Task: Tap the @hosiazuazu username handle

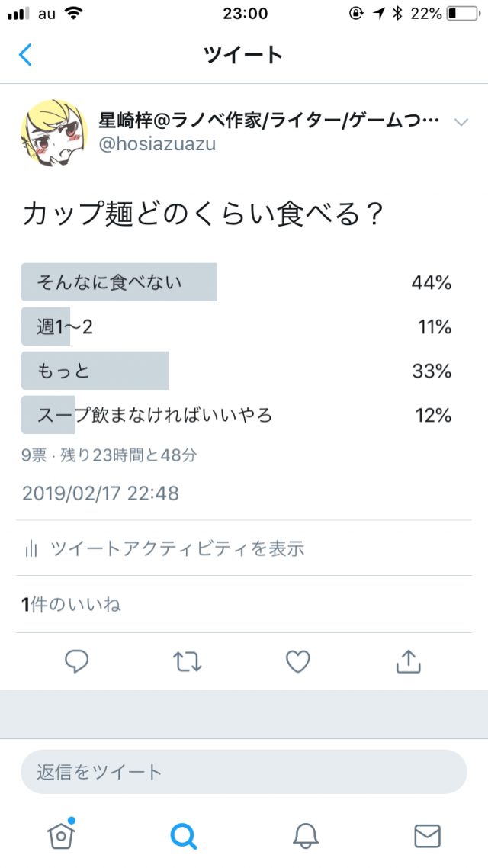Action: tap(158, 143)
